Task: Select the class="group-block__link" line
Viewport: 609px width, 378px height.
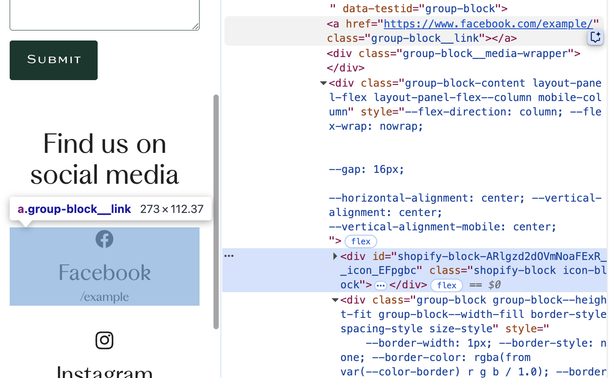Action: tap(422, 38)
